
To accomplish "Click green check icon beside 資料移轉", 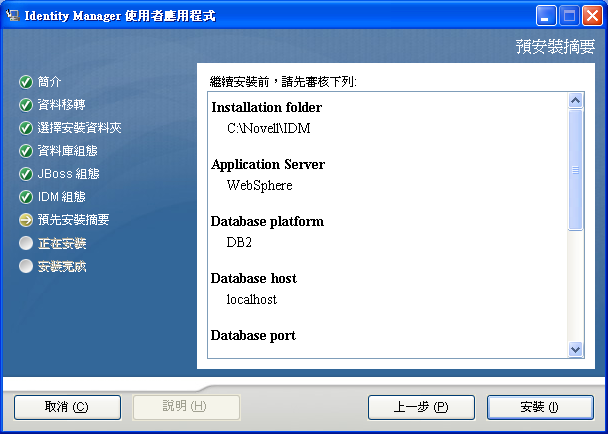I will (26, 105).
